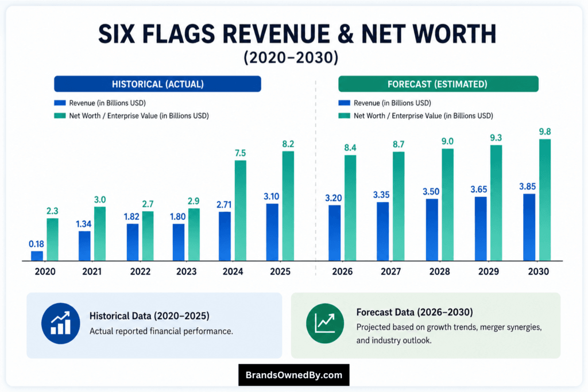The image size is (588, 392).
Task: Click the blue bar-chart icon beside Historical Data
Action: 60,324
